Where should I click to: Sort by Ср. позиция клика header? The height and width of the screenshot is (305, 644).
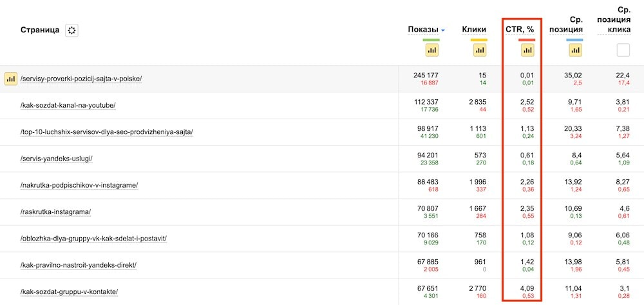(614, 20)
